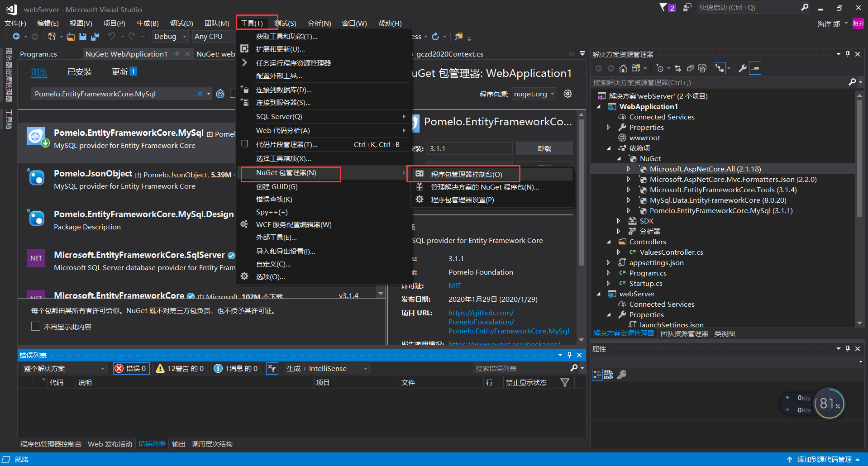Click the Open File folder icon
The height and width of the screenshot is (466, 868).
coord(71,36)
